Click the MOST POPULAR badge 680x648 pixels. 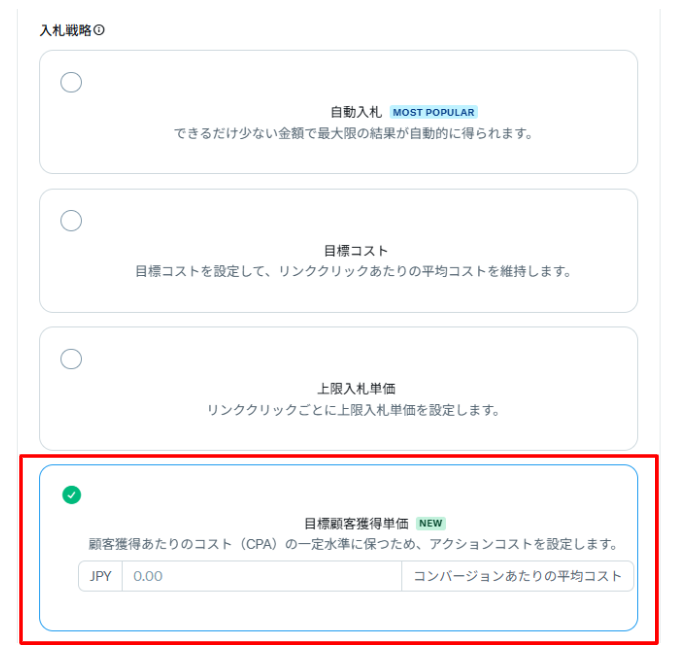click(433, 112)
